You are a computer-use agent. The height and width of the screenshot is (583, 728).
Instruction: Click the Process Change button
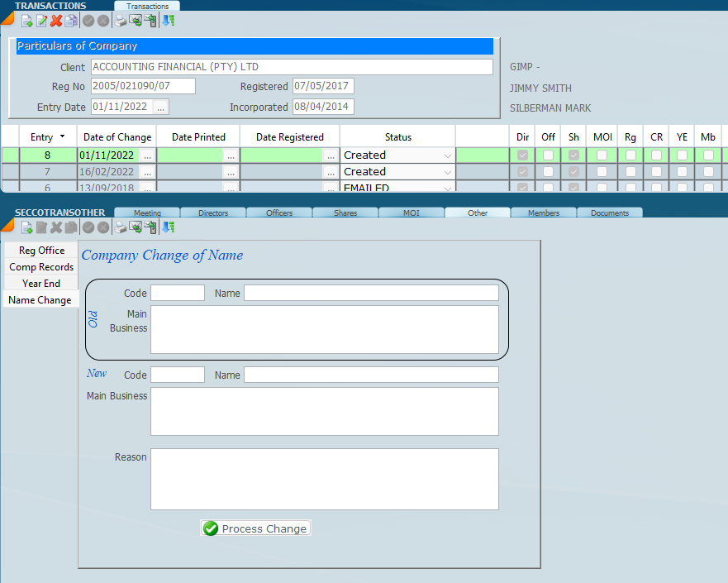click(255, 528)
